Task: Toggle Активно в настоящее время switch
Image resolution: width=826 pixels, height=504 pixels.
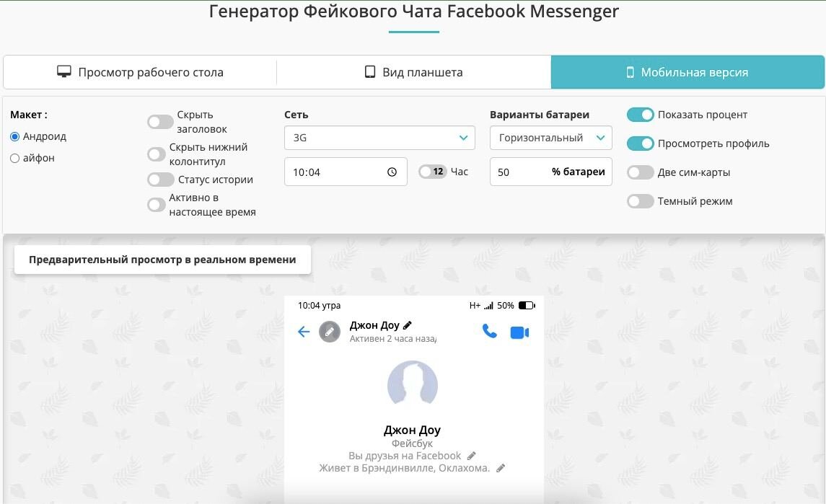Action: pyautogui.click(x=157, y=205)
